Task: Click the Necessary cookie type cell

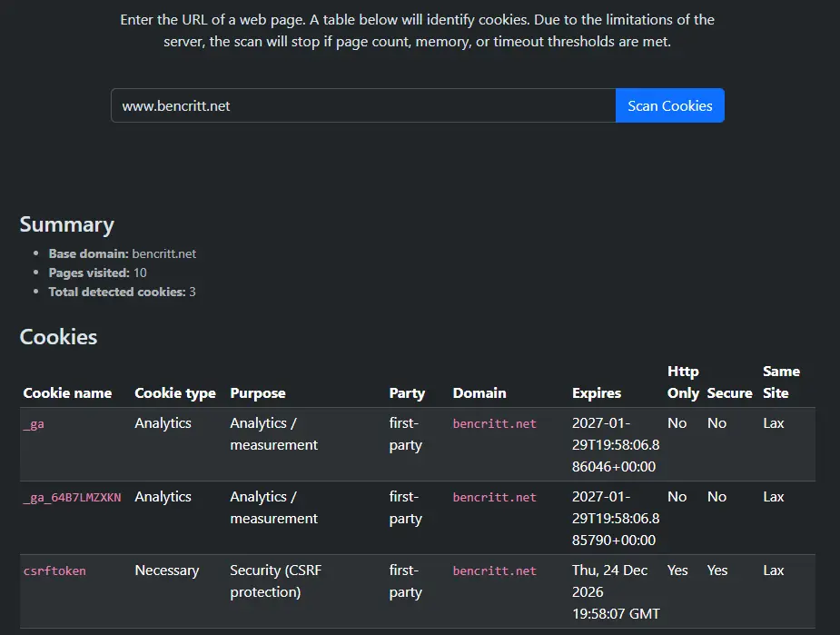Action: coord(166,571)
